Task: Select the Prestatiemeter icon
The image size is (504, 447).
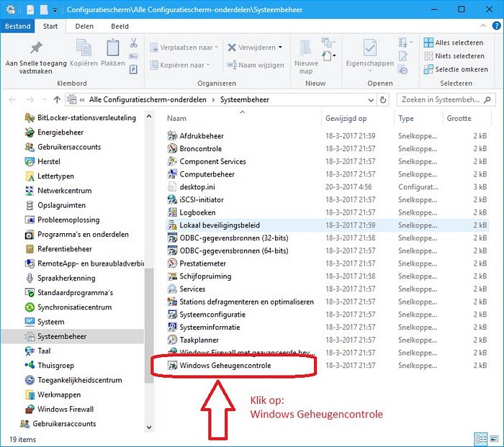Action: 172,263
